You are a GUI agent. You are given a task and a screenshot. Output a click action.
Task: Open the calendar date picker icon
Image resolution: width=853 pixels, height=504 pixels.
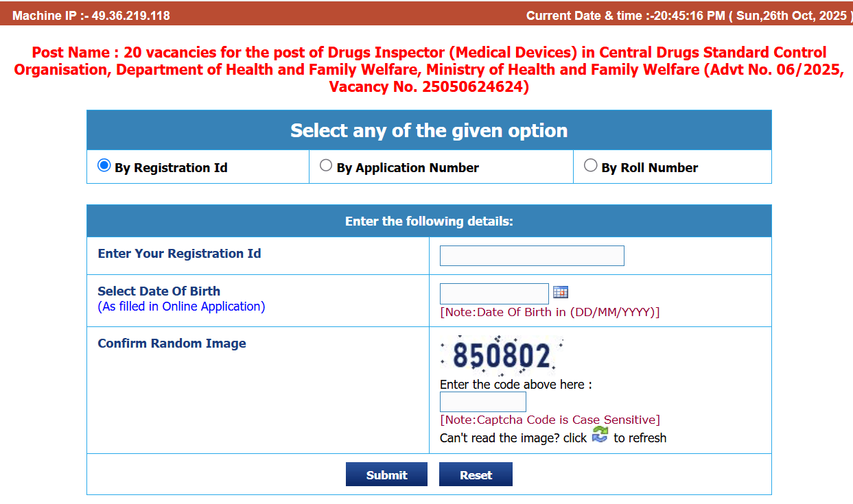(561, 291)
